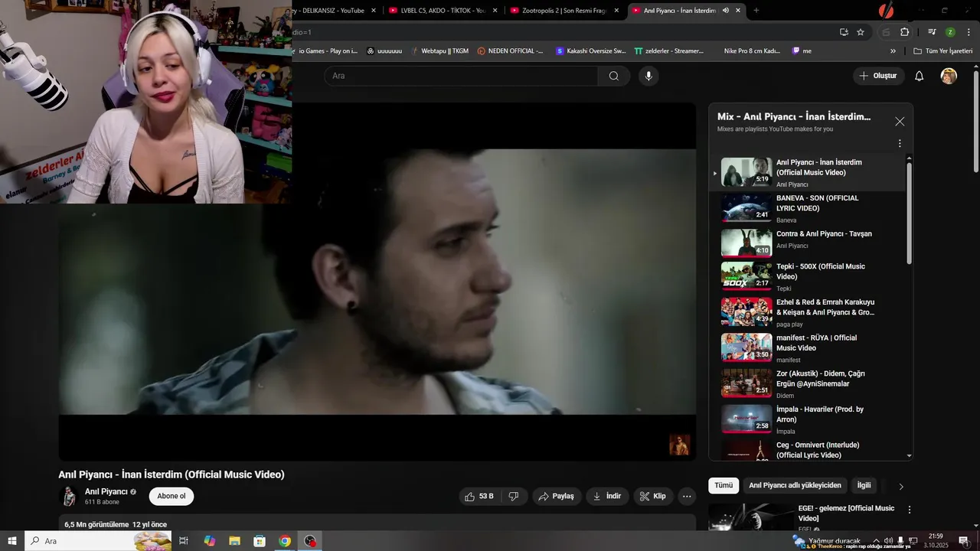This screenshot has height=551, width=980.
Task: Open the Nike Pro 8 cm Kadı... bookmark
Action: [751, 51]
